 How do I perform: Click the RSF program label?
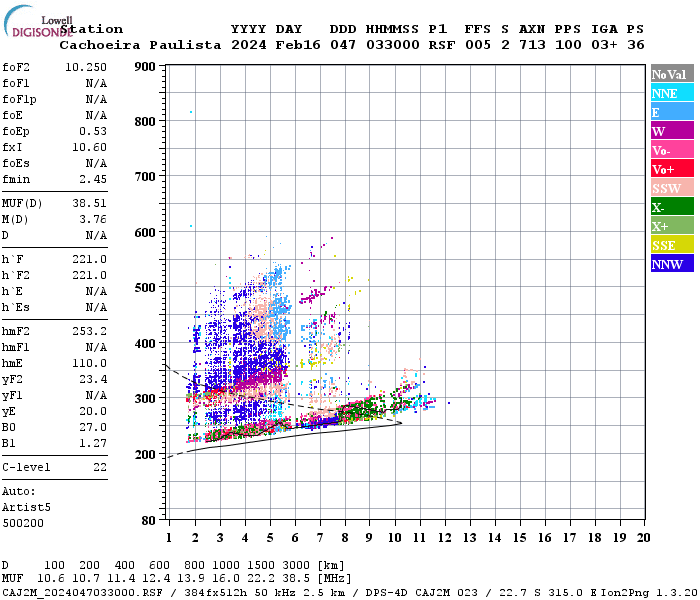point(442,45)
